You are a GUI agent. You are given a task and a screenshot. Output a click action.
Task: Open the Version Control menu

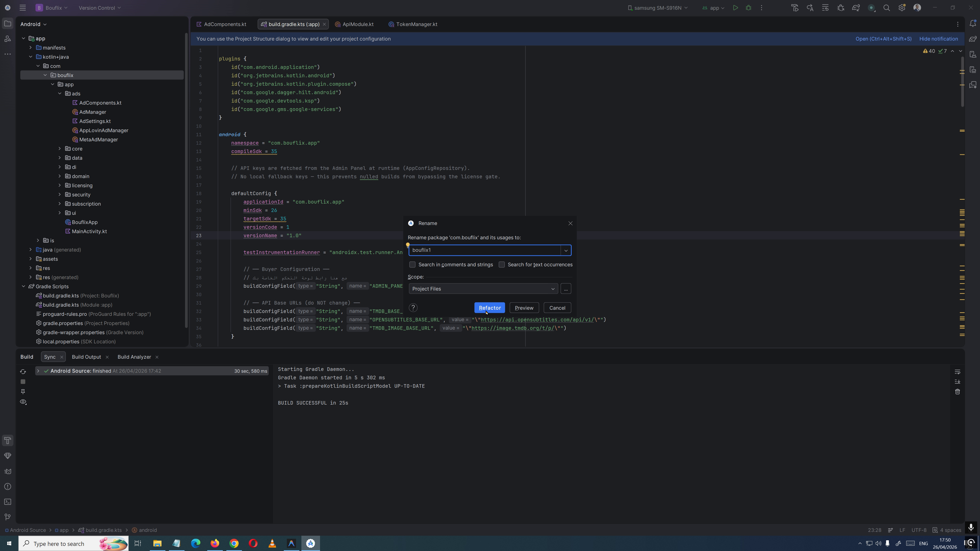100,8
